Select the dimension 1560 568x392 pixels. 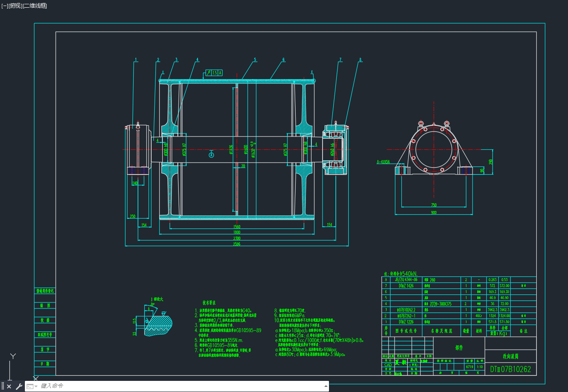(236, 227)
